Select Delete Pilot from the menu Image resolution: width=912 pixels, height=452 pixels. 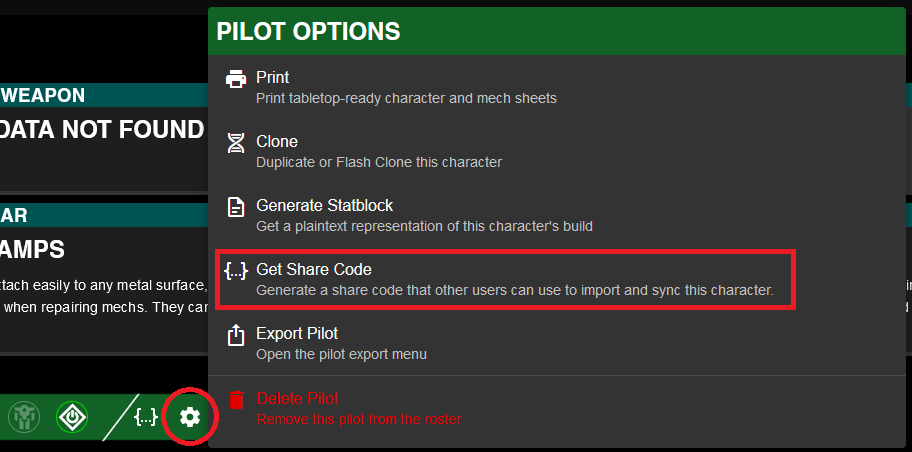click(297, 398)
